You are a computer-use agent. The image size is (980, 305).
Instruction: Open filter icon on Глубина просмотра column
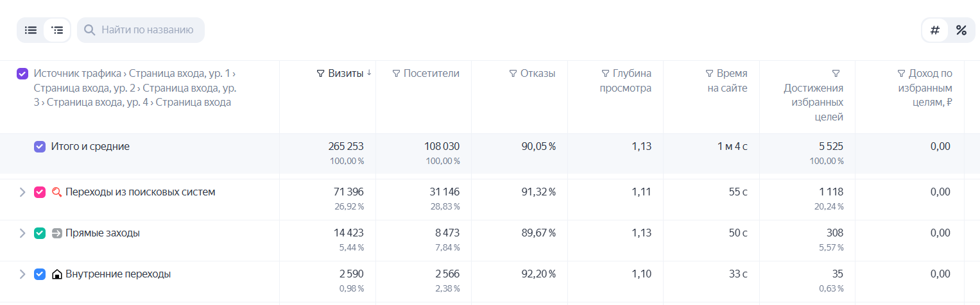coord(605,74)
